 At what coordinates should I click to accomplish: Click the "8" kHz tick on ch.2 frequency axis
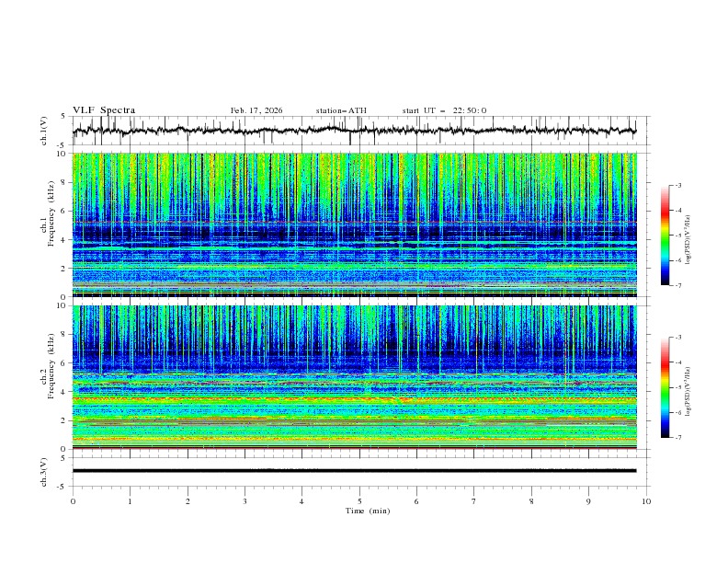click(65, 335)
